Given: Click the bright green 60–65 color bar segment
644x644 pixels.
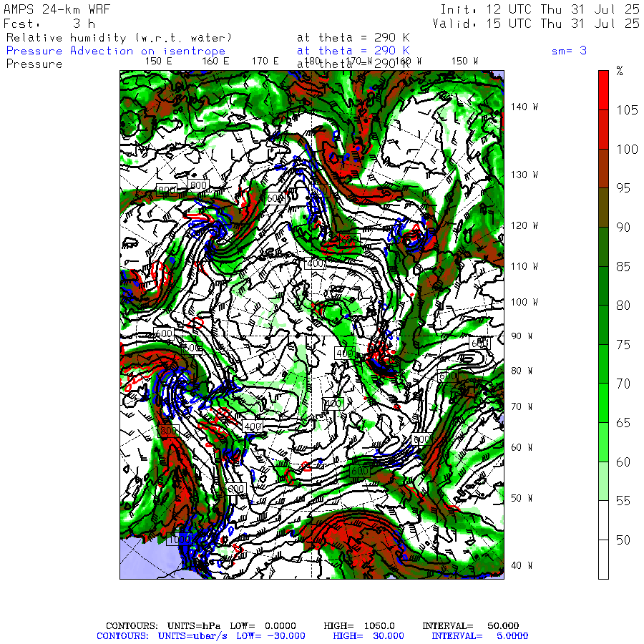Looking at the screenshot, I should [x=603, y=442].
